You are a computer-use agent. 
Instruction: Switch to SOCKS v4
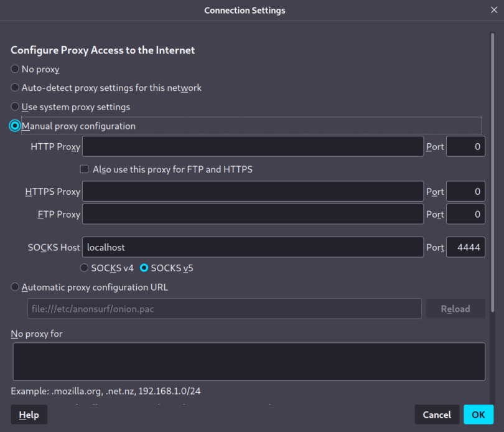coord(84,268)
